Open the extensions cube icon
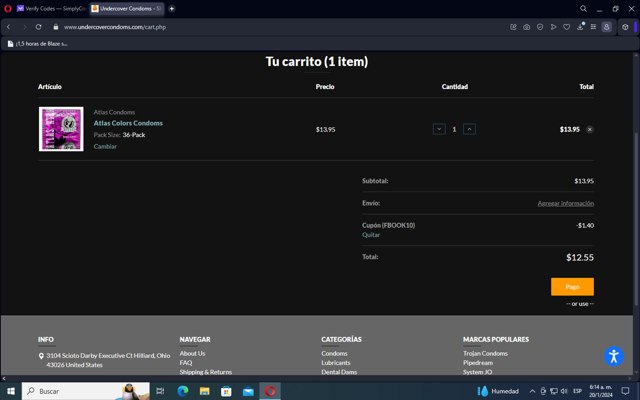Image resolution: width=640 pixels, height=400 pixels. 625,27
